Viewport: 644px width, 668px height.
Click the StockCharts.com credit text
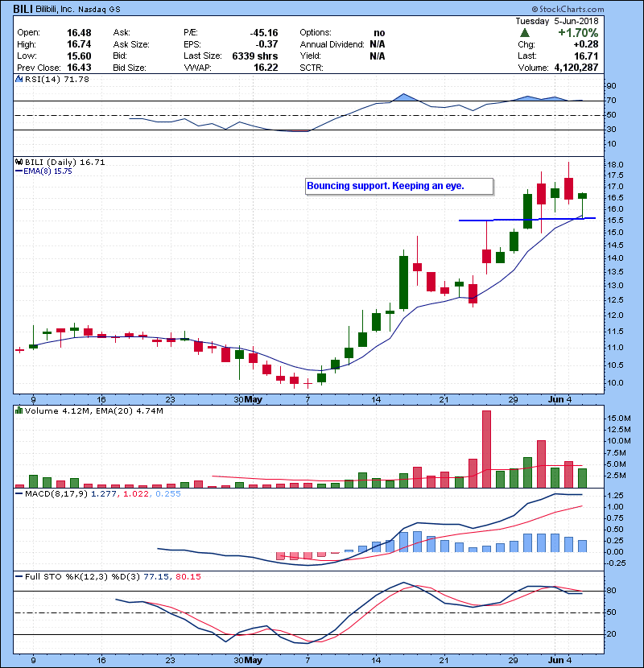[x=568, y=9]
